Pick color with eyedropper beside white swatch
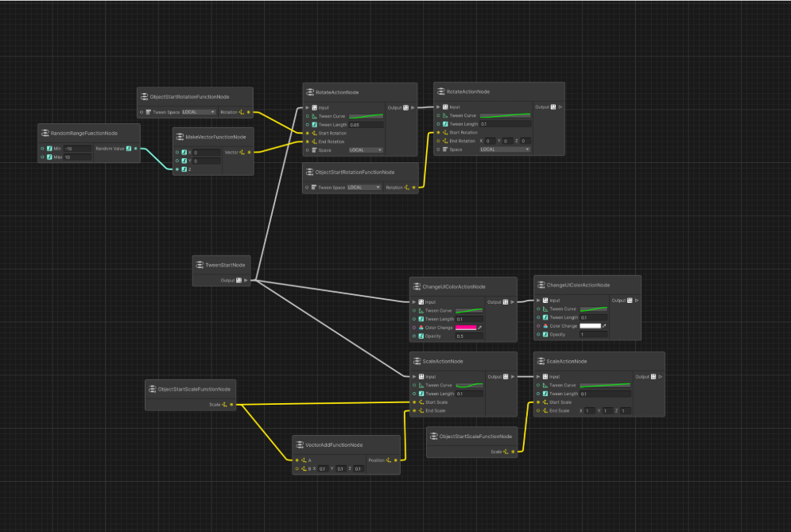 (x=604, y=326)
